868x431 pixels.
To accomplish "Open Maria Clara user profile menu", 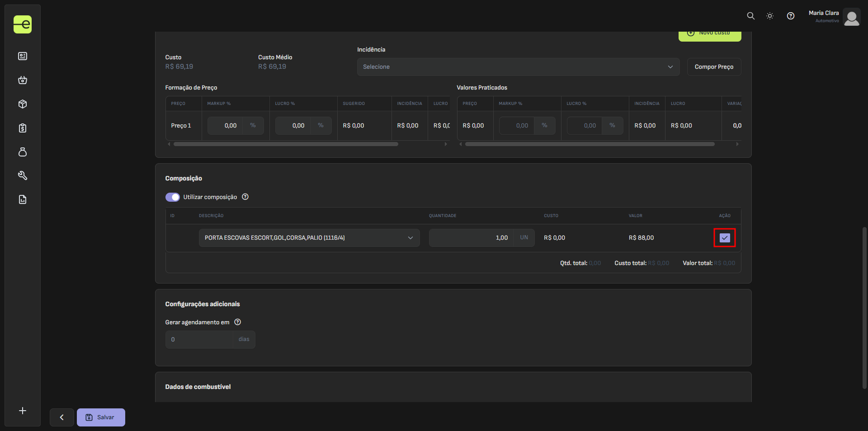I will (x=851, y=17).
